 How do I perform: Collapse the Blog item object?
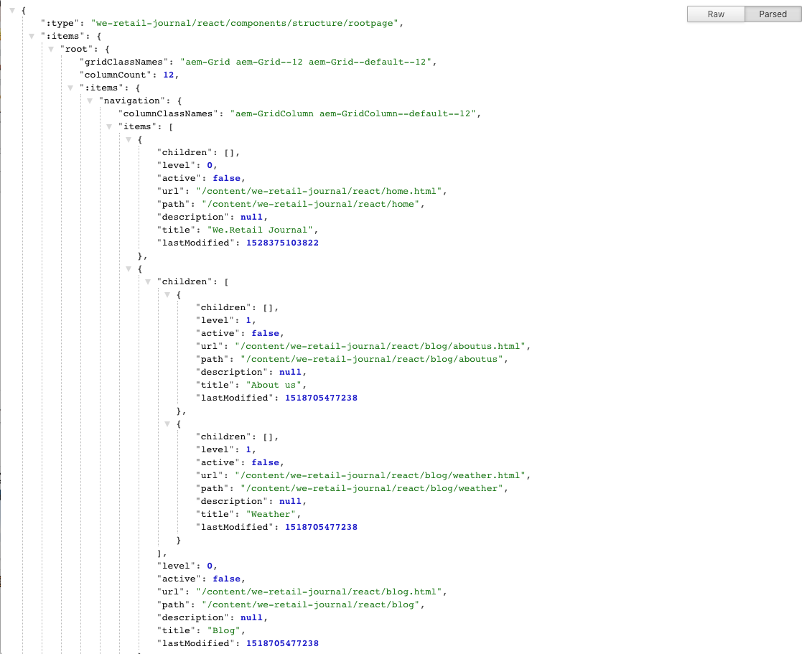129,268
